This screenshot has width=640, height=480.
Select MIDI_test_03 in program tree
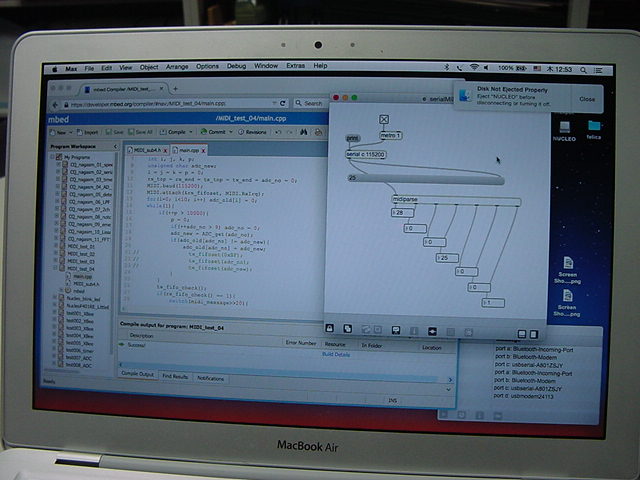81,261
